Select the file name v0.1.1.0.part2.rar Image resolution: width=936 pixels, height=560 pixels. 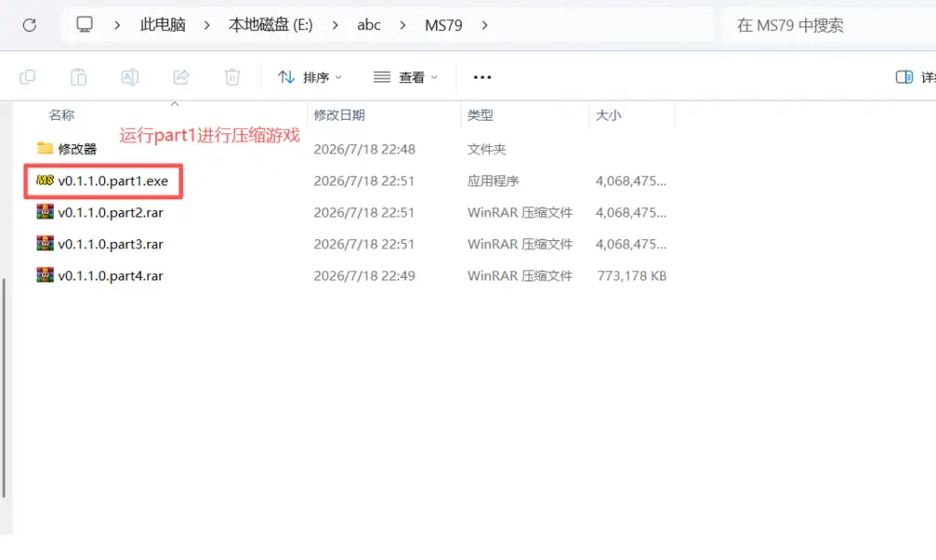click(x=111, y=212)
